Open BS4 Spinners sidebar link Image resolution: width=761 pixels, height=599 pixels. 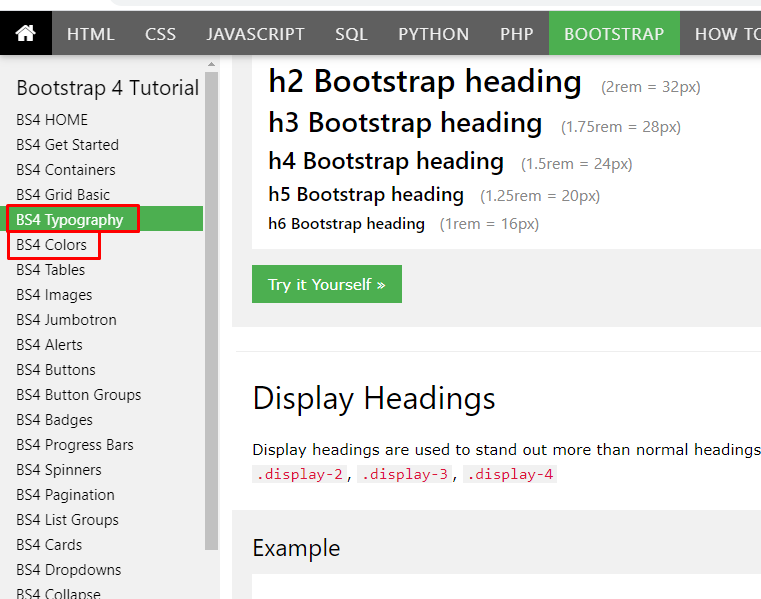(59, 470)
